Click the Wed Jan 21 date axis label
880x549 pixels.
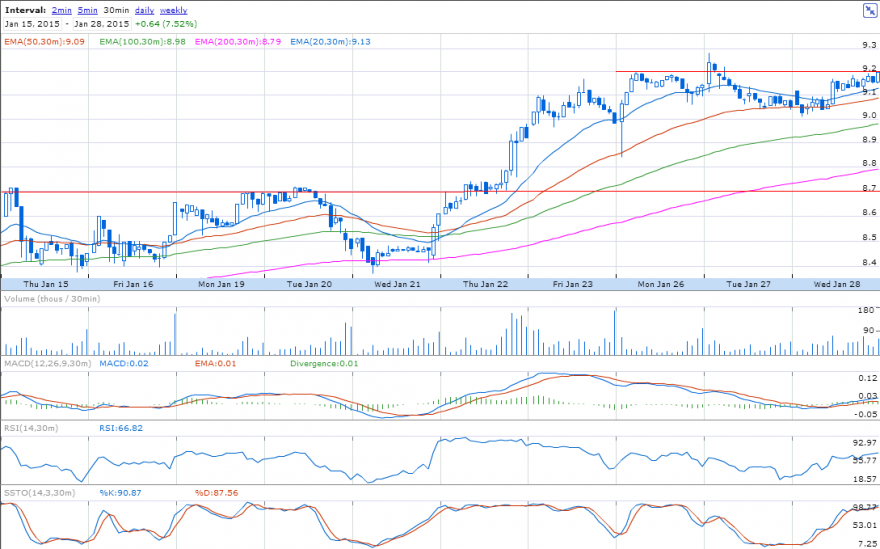click(397, 284)
